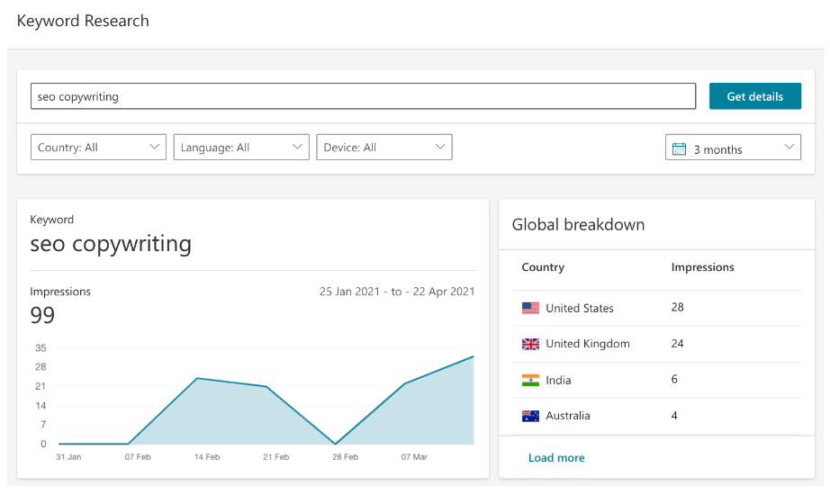This screenshot has width=830, height=504.
Task: Click the 28 Feb low point on chart
Action: (x=336, y=444)
